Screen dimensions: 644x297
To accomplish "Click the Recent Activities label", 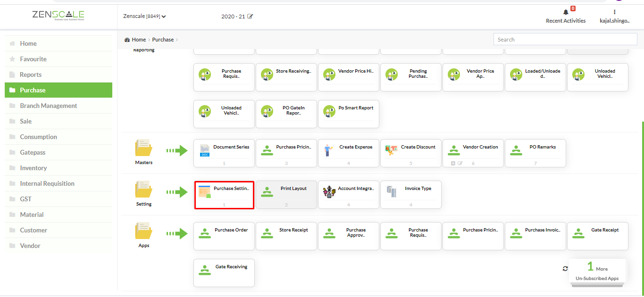I will click(x=566, y=21).
